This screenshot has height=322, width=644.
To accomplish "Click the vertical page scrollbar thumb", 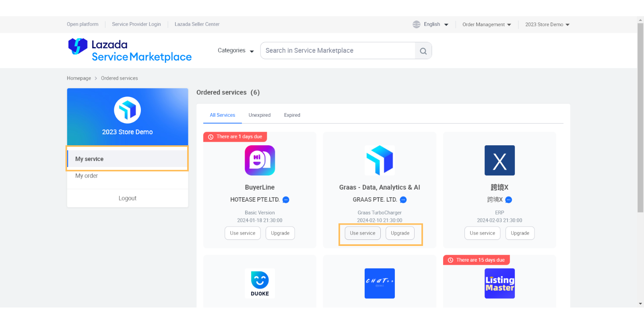I will [x=640, y=118].
